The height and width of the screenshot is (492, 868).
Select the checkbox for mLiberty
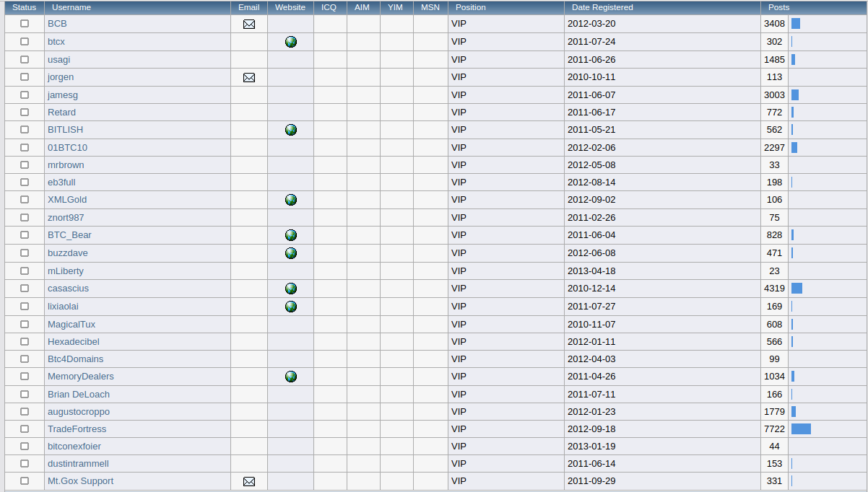(25, 271)
